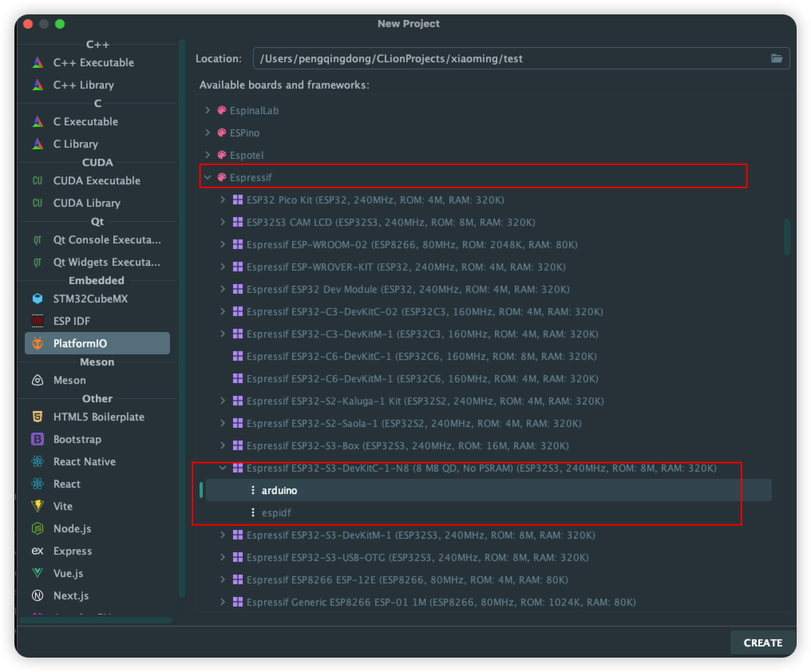Switch to React Native project type

84,461
